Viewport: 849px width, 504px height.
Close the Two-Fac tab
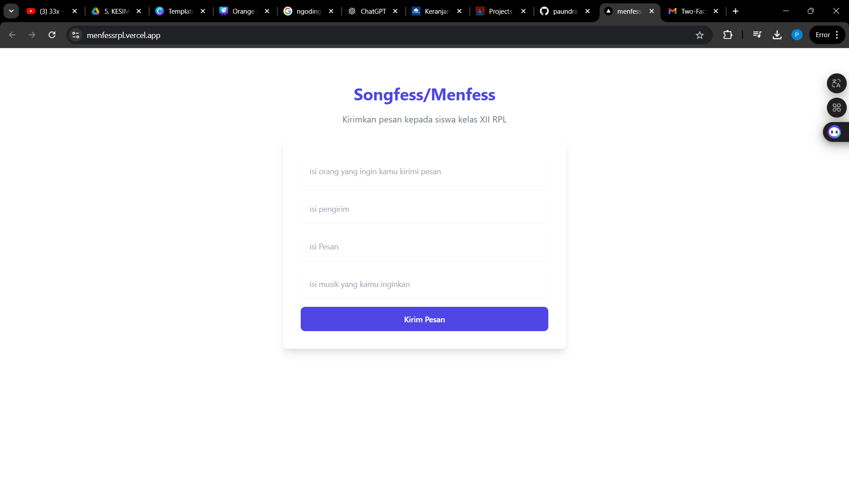(715, 11)
